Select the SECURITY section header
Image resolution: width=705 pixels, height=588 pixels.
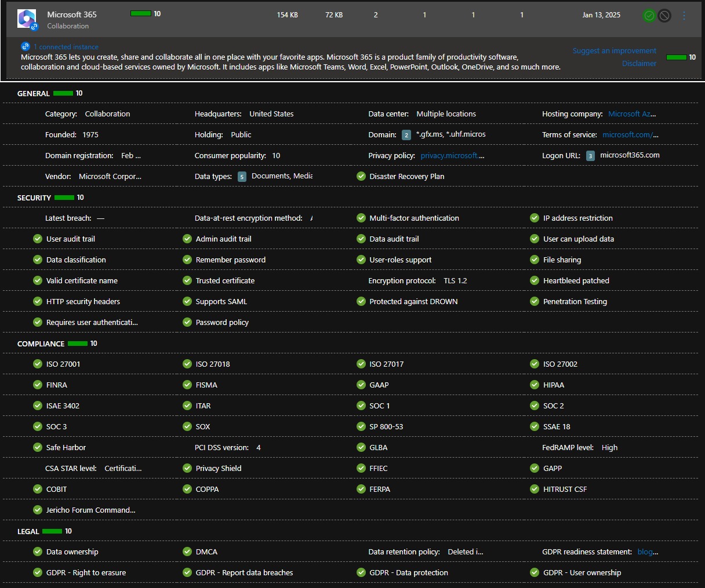(33, 198)
